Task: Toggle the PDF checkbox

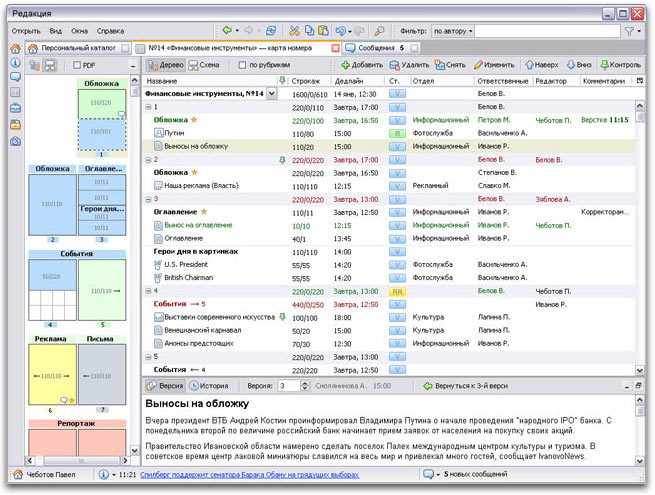Action: [77, 65]
